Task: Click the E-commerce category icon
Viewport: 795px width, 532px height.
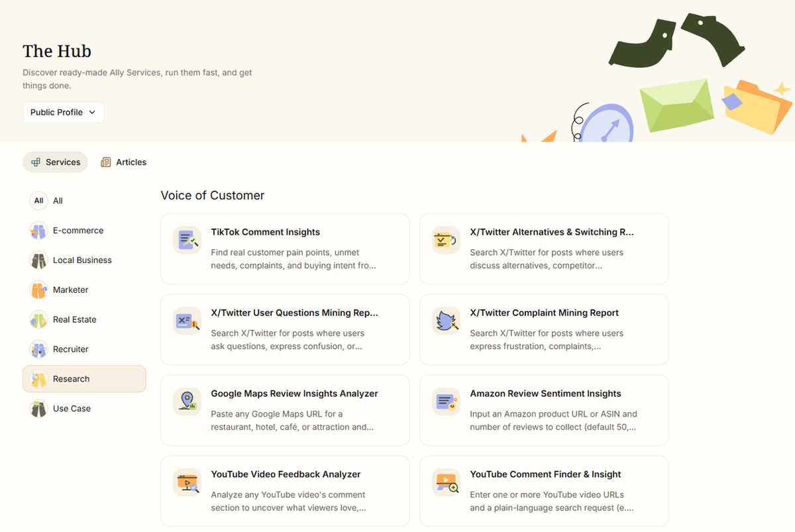Action: 38,231
